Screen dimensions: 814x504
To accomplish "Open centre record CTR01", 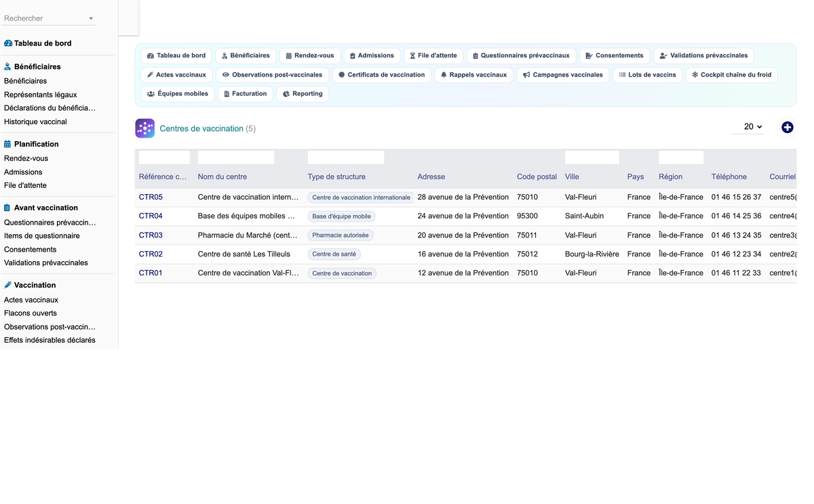I will tap(151, 273).
